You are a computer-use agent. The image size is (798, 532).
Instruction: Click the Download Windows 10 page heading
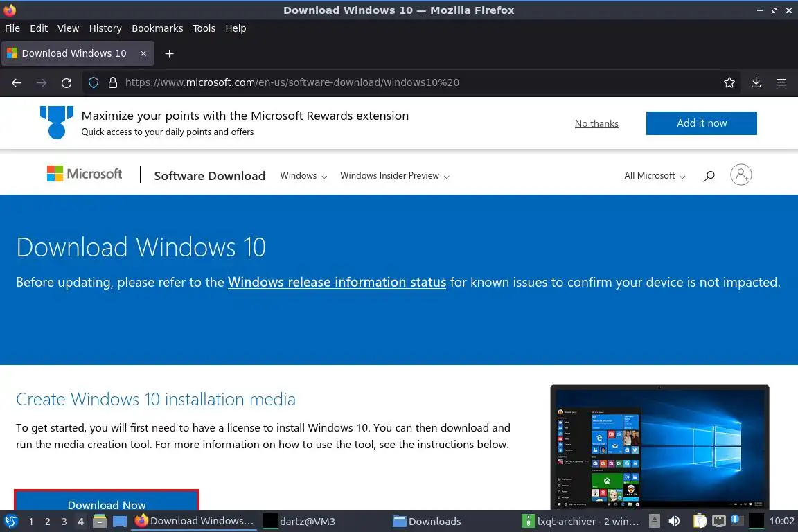pos(141,247)
